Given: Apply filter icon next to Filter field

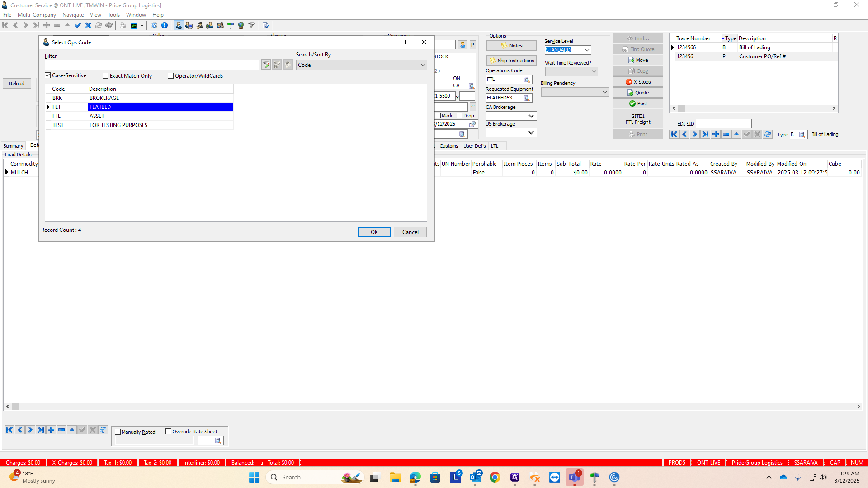Looking at the screenshot, I should pos(266,65).
